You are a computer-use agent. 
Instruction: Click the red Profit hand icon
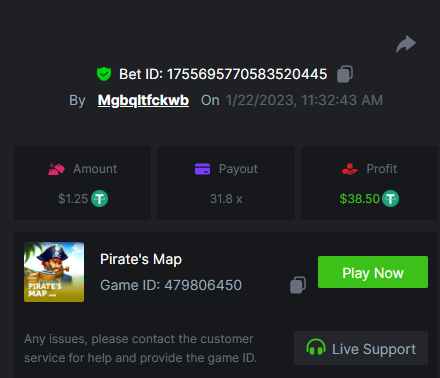350,169
